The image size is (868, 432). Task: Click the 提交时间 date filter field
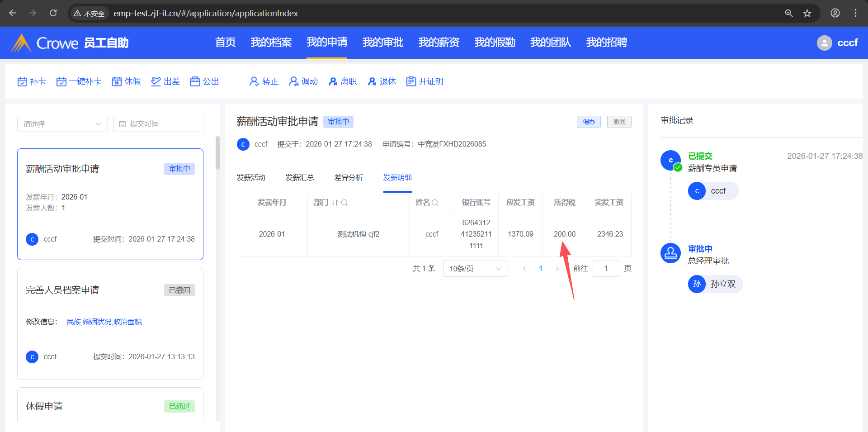[159, 124]
